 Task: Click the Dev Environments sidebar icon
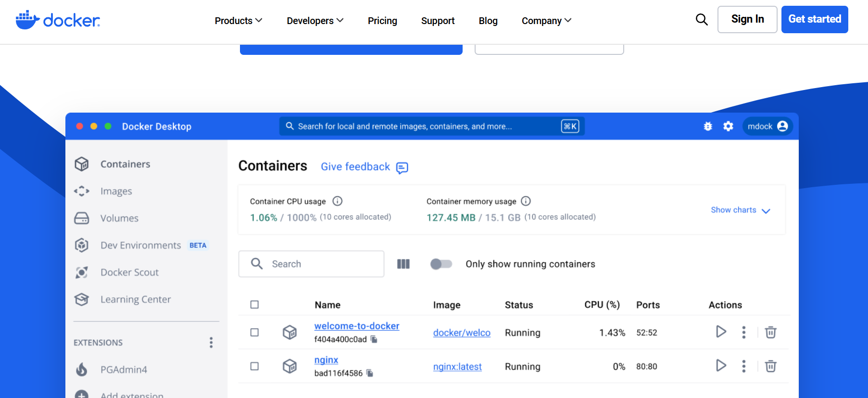coord(82,245)
